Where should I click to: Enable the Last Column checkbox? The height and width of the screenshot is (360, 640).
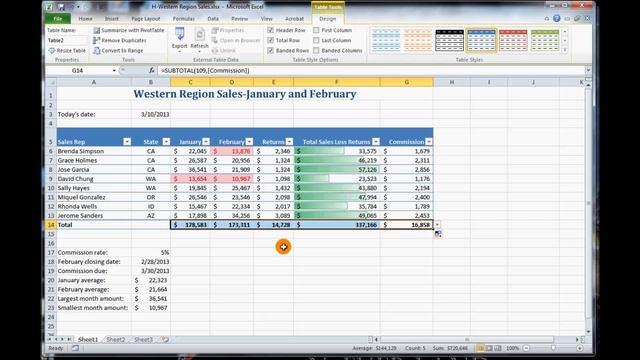tap(316, 40)
